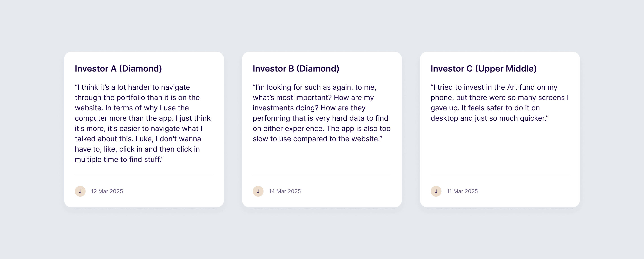
Task: Open Investor C's quote about the Art fund
Action: click(x=499, y=103)
